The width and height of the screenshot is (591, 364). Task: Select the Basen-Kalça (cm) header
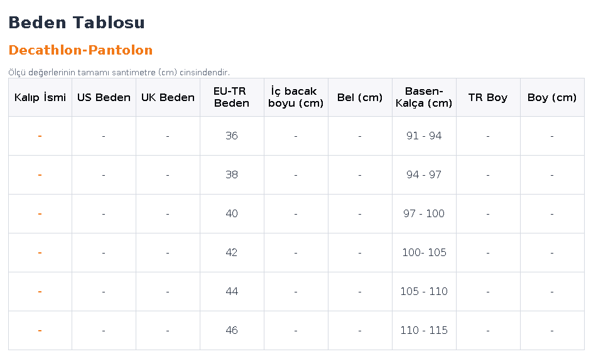click(x=424, y=97)
